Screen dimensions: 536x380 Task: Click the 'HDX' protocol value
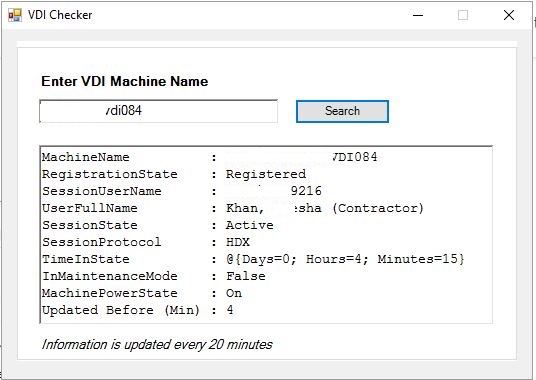[238, 242]
